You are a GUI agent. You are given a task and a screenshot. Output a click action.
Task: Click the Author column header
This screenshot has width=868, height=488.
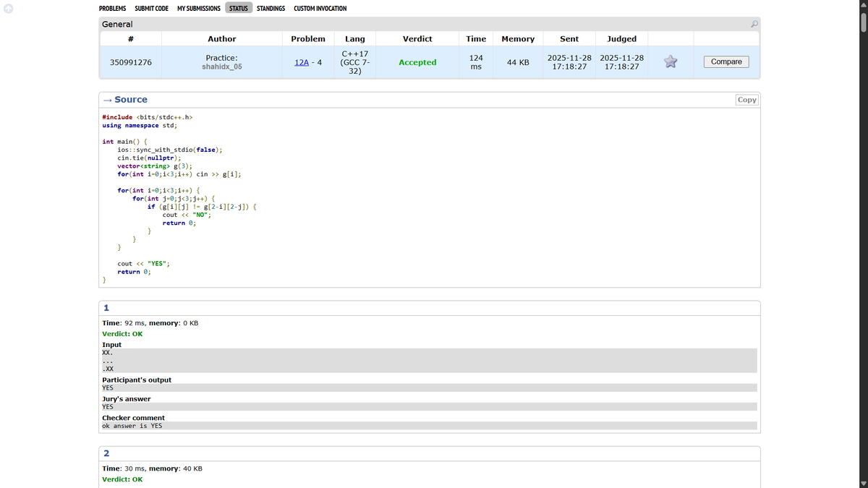(x=222, y=38)
